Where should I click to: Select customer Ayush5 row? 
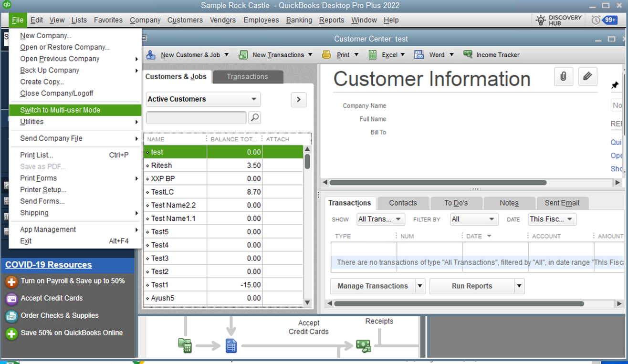(223, 298)
